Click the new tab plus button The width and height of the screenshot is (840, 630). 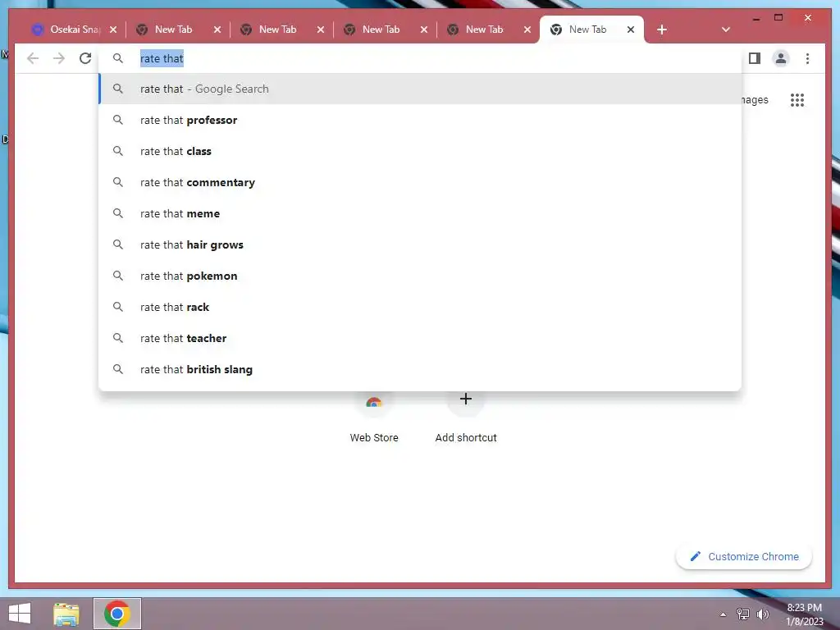[662, 30]
